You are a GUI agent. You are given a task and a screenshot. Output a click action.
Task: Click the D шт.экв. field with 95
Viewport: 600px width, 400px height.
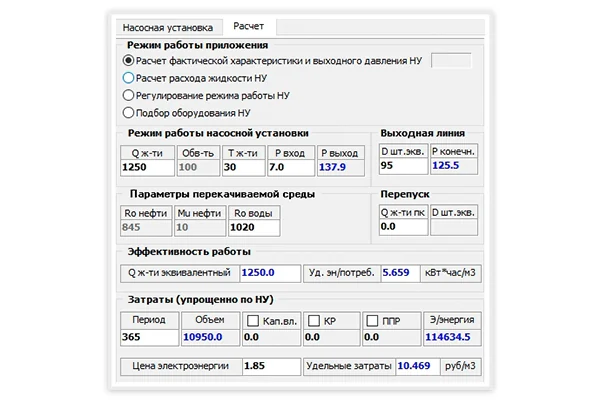403,166
